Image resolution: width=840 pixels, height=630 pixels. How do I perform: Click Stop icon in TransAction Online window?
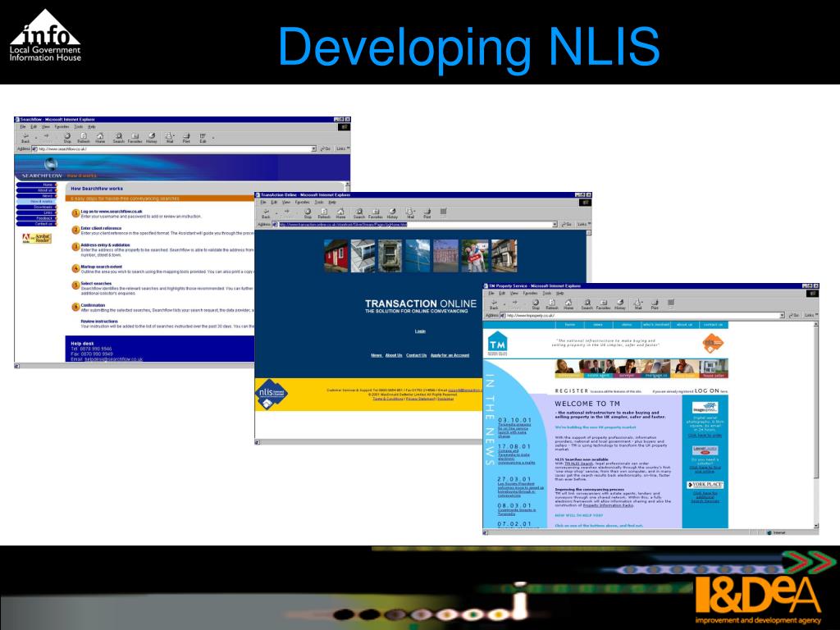pos(308,213)
